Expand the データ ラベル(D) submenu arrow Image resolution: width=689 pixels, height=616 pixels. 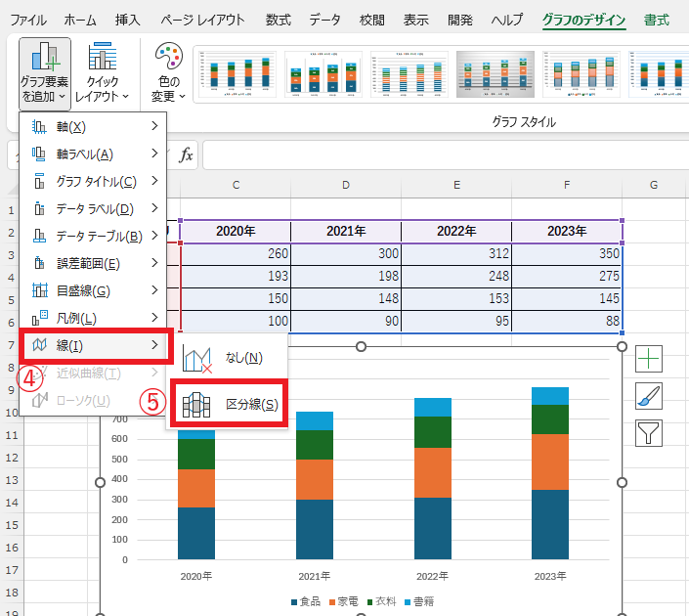[x=154, y=208]
